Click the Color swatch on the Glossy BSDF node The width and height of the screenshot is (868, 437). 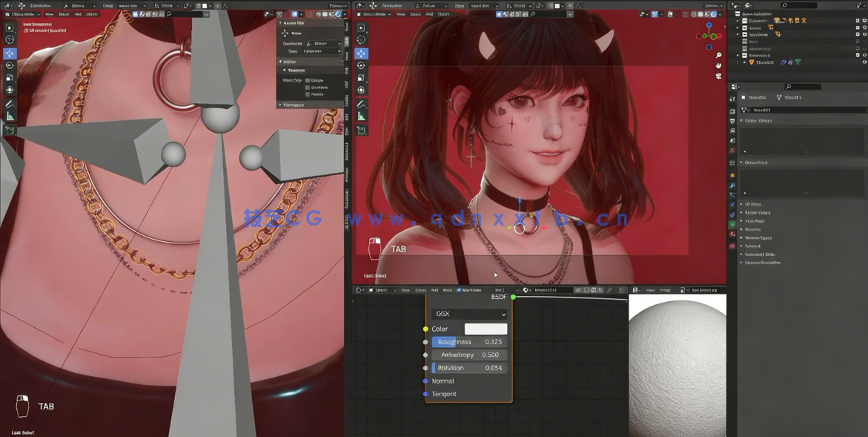486,329
